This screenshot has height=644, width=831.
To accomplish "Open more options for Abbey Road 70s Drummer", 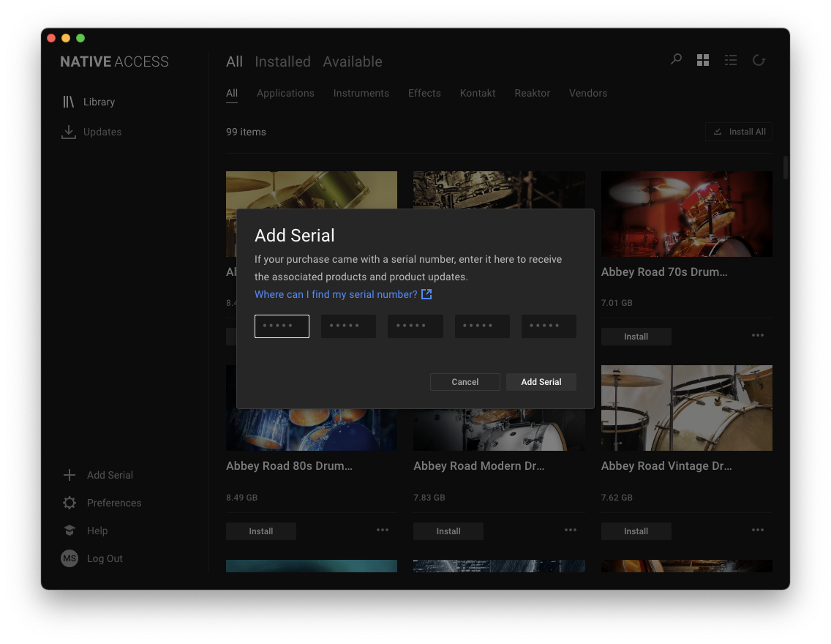I will 758,335.
